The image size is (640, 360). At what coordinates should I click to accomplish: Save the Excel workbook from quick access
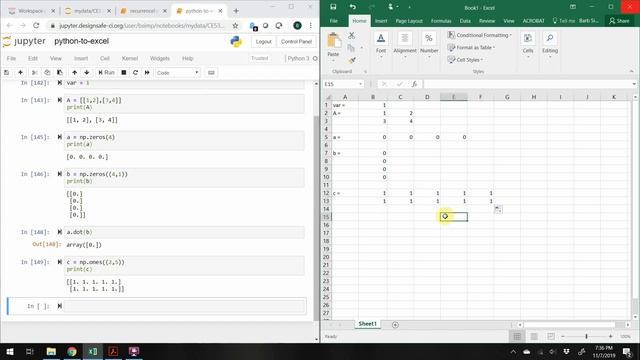click(x=333, y=7)
